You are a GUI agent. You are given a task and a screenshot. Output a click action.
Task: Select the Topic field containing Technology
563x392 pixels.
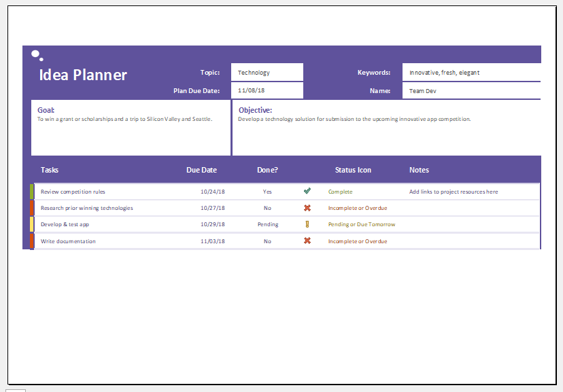267,72
